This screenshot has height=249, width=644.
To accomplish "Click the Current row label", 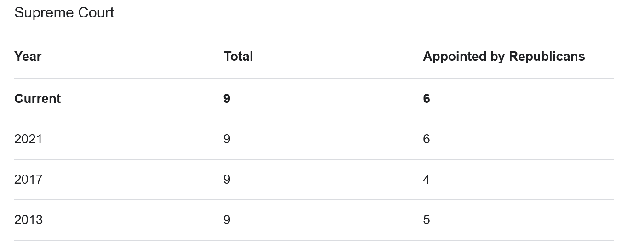I will [38, 99].
